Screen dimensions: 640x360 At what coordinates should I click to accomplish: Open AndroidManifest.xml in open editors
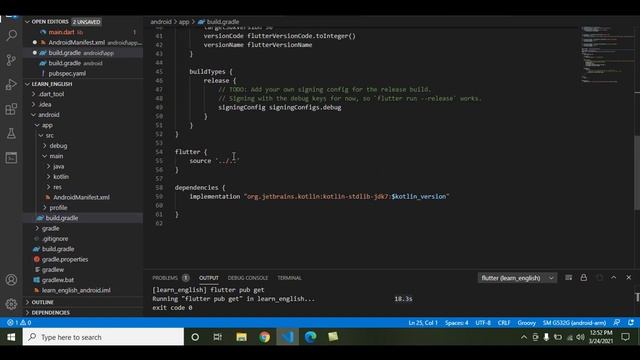coord(83,42)
